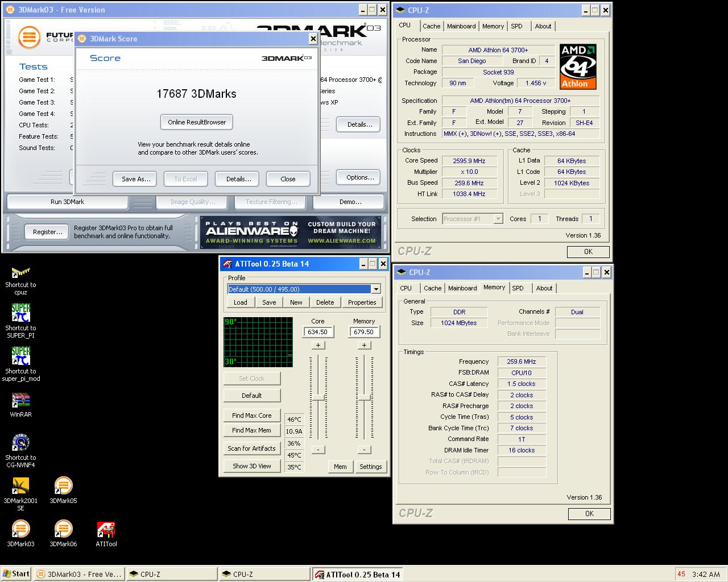728x582 pixels.
Task: Click Find Max Core in ATITool
Action: [x=252, y=415]
